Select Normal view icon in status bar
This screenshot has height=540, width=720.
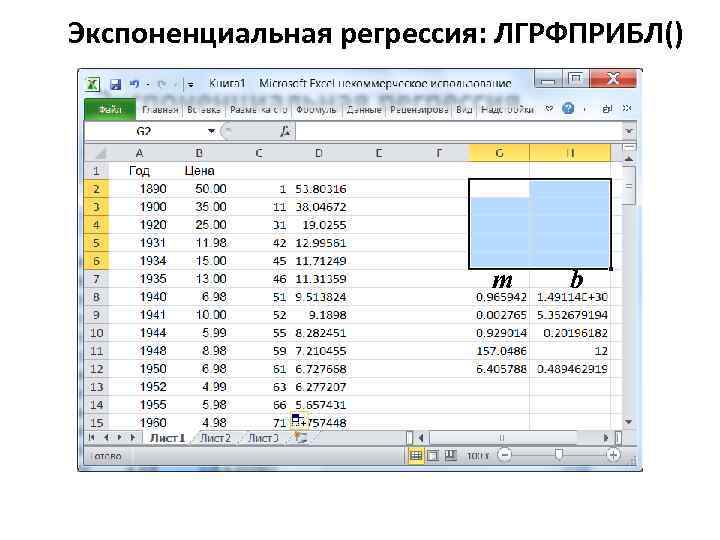click(x=416, y=456)
